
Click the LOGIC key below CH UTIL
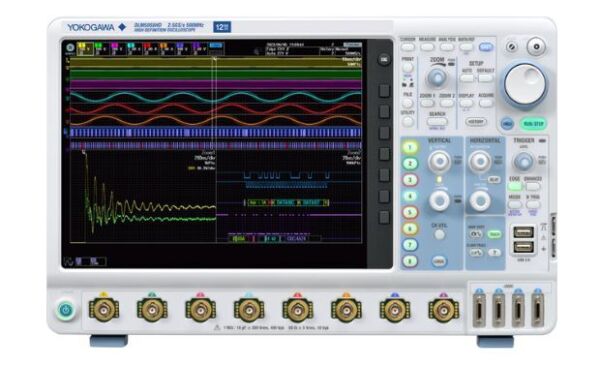pos(439,261)
